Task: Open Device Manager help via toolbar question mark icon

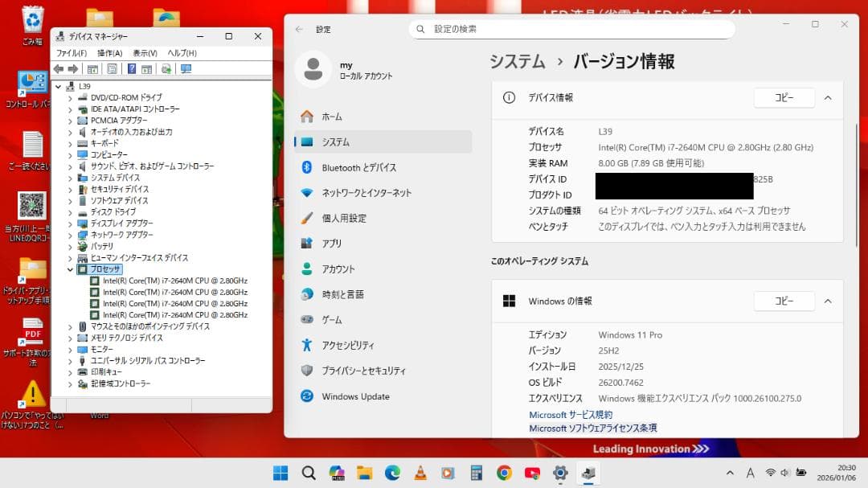Action: (x=132, y=68)
